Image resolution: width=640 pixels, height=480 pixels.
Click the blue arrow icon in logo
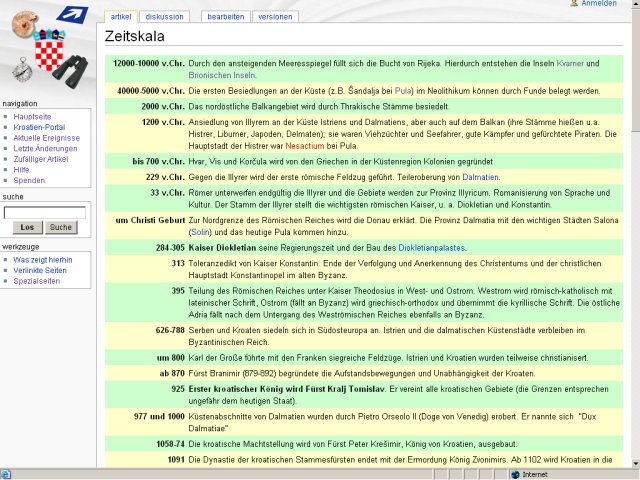point(72,15)
